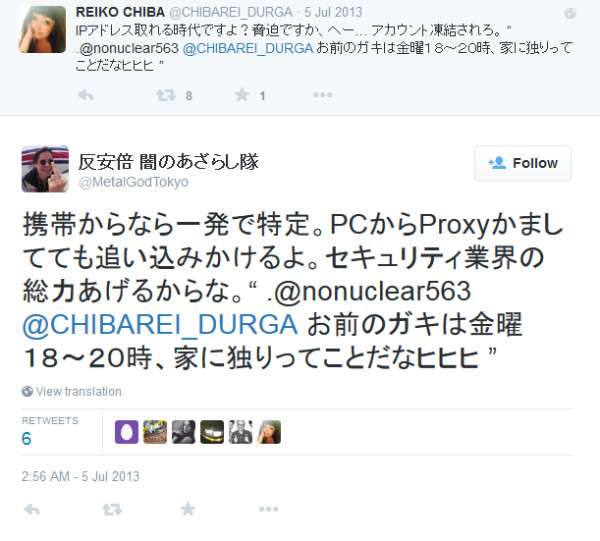This screenshot has width=600, height=541.
Task: View the last retweeter's avatar
Action: pyautogui.click(x=269, y=432)
